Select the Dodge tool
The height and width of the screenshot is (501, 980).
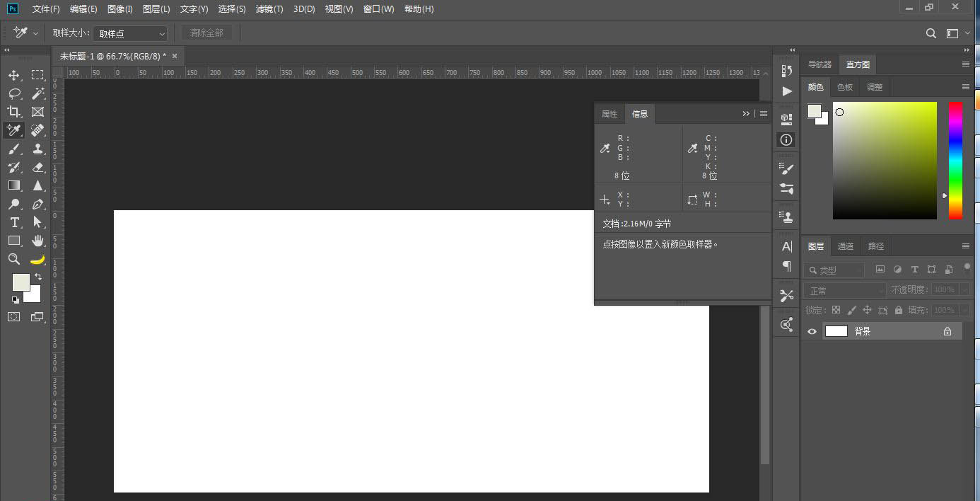coord(14,204)
